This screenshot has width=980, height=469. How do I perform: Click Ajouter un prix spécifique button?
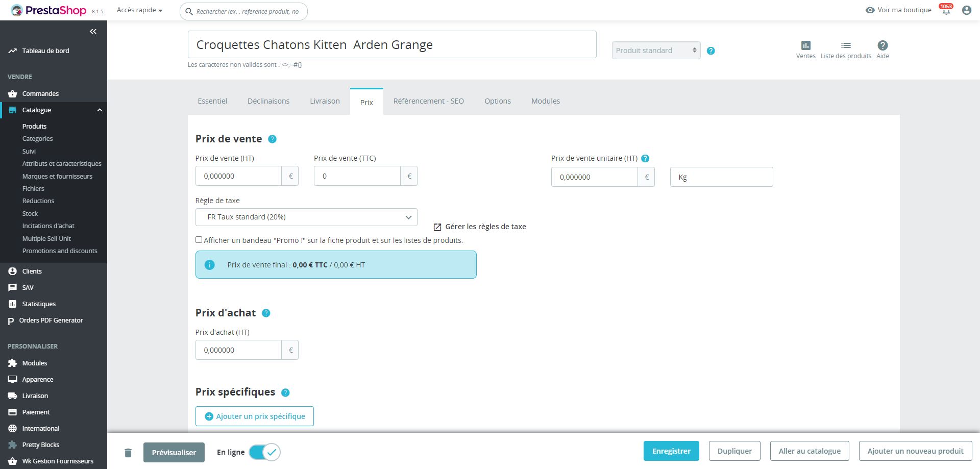(255, 416)
